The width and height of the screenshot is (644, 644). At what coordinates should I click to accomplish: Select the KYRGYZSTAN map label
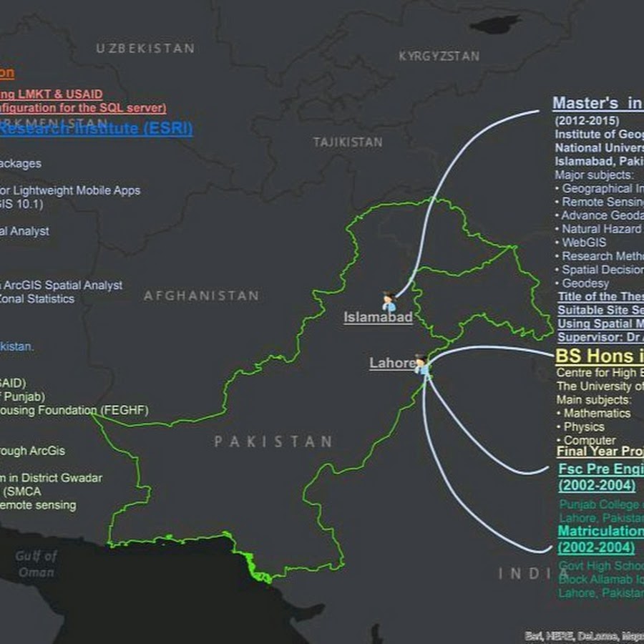(x=439, y=56)
